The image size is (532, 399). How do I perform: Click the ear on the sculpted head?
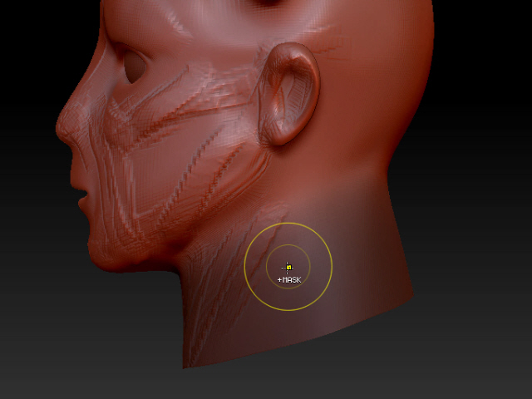tap(288, 94)
